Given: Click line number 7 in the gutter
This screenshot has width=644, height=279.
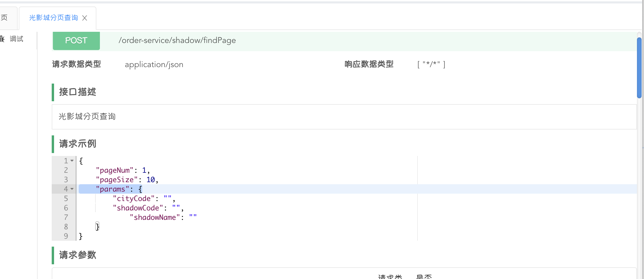Looking at the screenshot, I should pyautogui.click(x=66, y=217).
